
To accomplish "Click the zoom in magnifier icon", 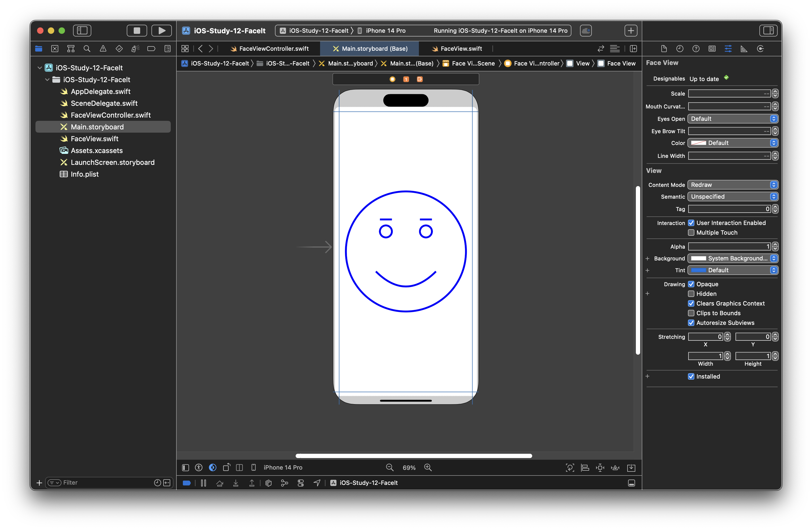I will click(428, 468).
